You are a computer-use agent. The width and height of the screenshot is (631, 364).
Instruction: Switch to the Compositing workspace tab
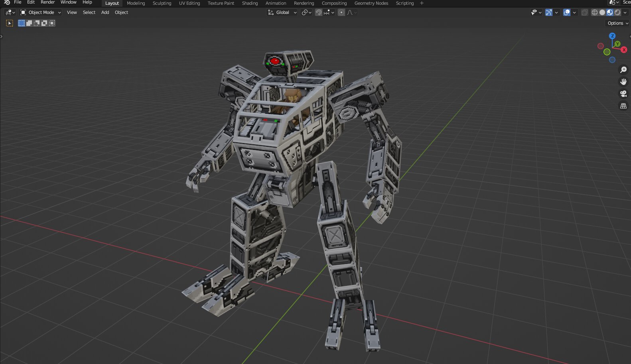tap(334, 3)
